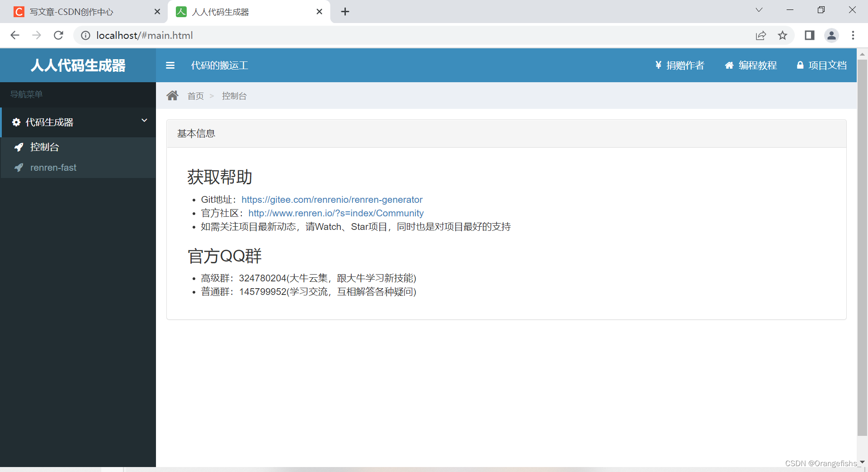The width and height of the screenshot is (868, 472).
Task: Switch to the 写文章-CSDN创作中心 tab
Action: (x=72, y=12)
